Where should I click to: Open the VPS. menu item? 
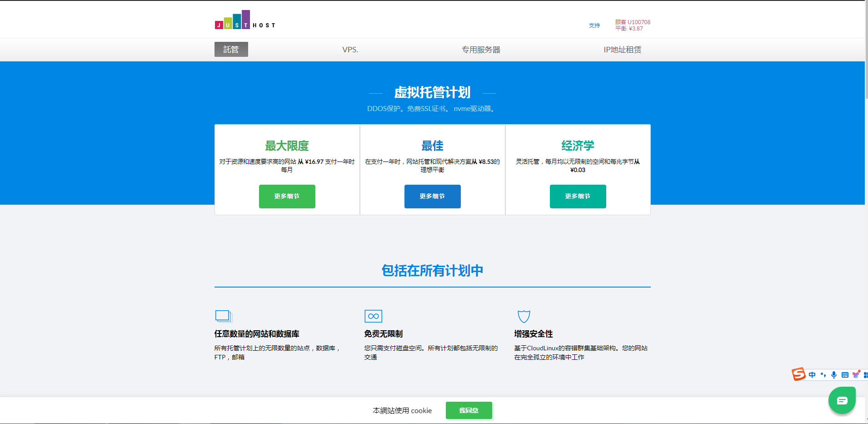[x=350, y=50]
